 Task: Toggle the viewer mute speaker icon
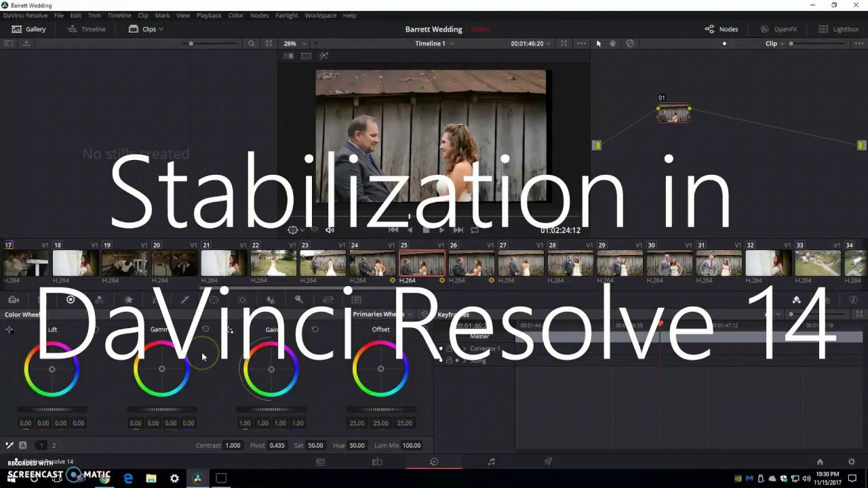click(330, 230)
